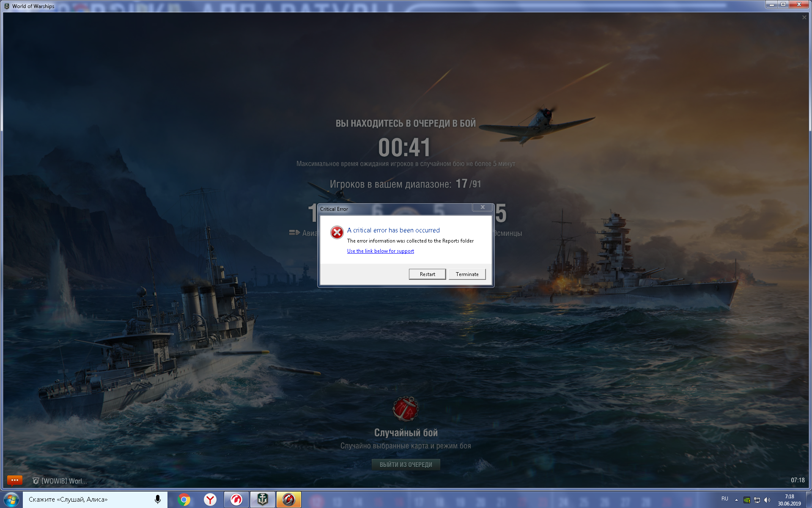Screen dimensions: 812x508
Task: Click the 'Случайный бой' title text
Action: point(406,433)
